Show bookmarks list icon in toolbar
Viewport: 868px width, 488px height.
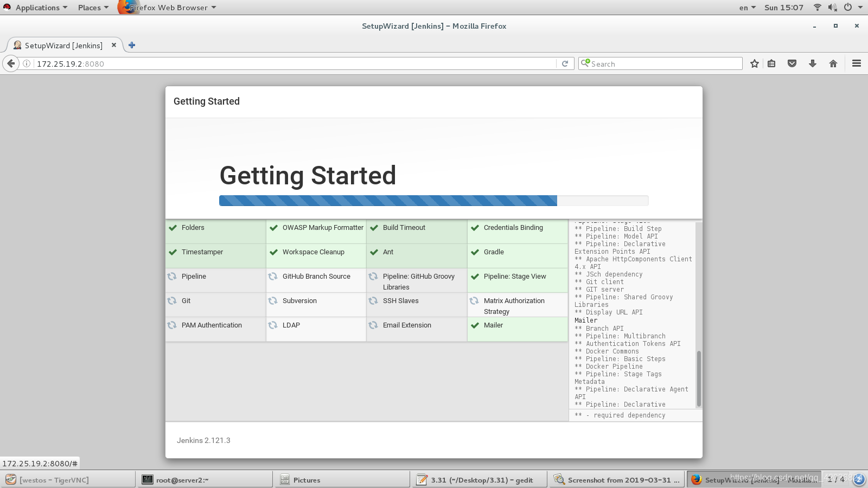[771, 63]
